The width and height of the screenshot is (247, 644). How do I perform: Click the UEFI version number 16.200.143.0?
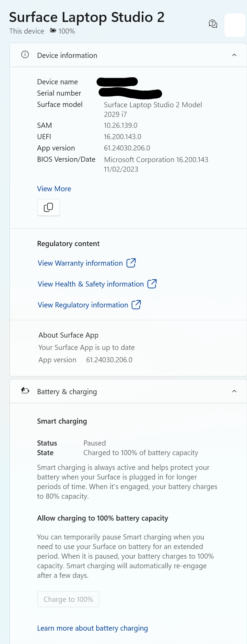[122, 137]
